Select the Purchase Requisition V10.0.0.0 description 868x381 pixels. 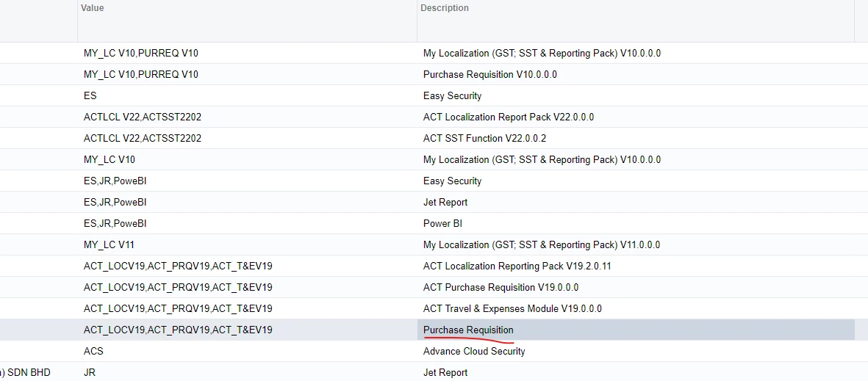pos(636,75)
